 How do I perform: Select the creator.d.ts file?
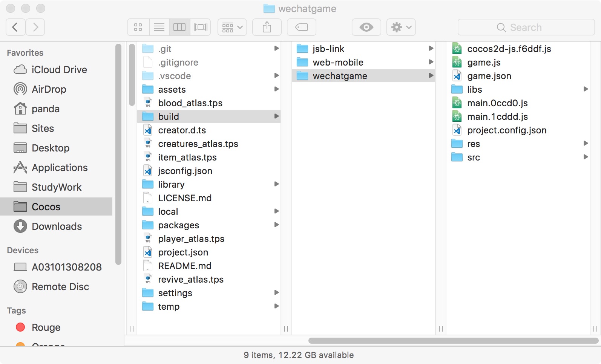pyautogui.click(x=209, y=130)
